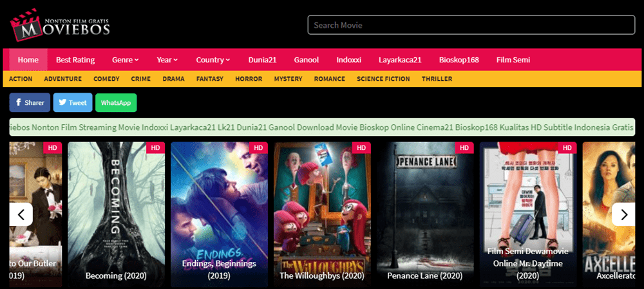644x289 pixels.
Task: Open the Mr. Daytime (2020) poster
Action: pyautogui.click(x=528, y=214)
